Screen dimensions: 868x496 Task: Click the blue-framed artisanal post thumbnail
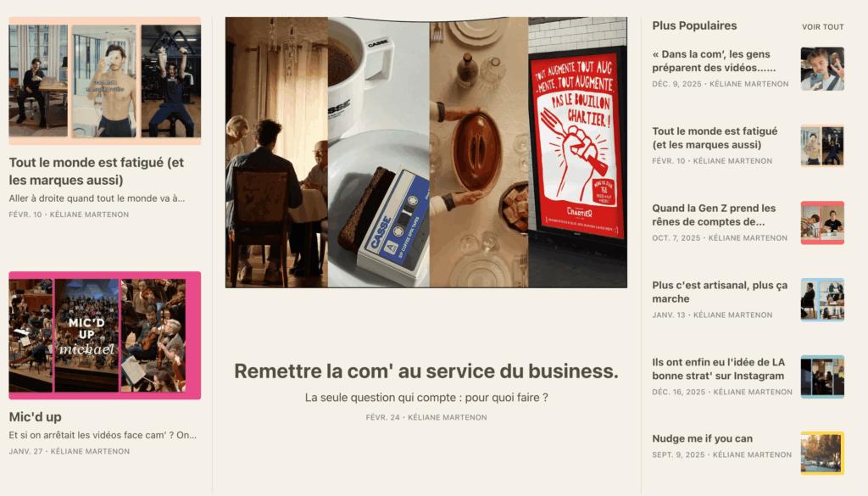coord(822,299)
